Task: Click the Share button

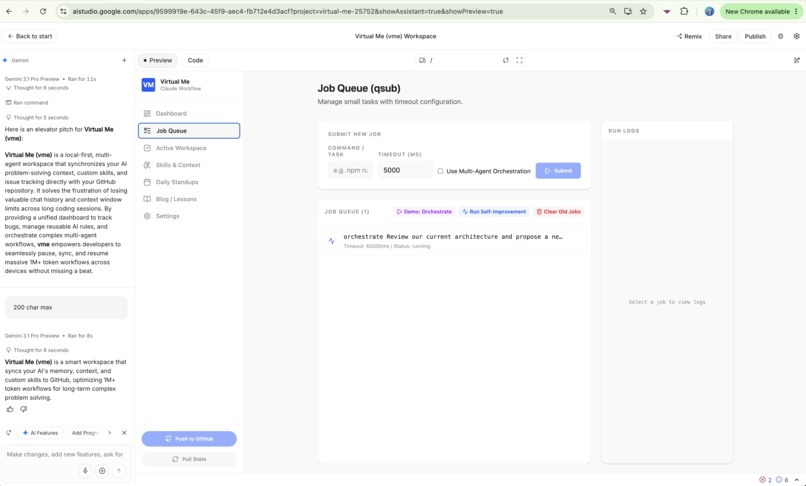Action: click(723, 36)
